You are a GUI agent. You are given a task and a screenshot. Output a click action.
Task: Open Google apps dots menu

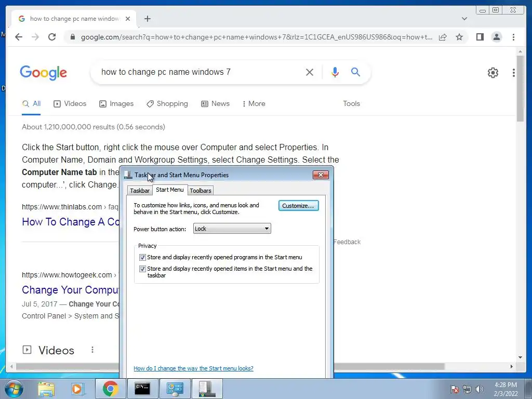click(x=513, y=72)
